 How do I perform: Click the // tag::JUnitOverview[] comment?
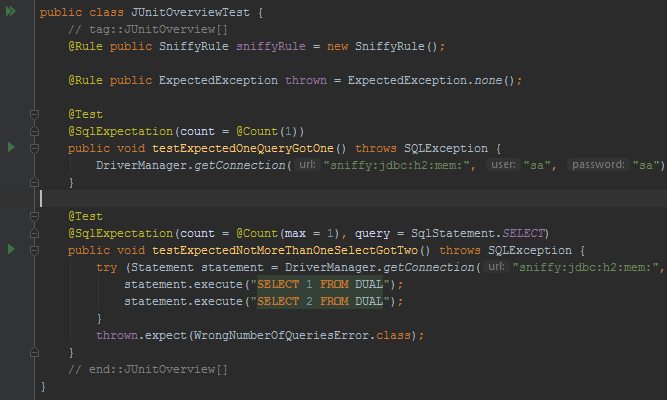[x=148, y=29]
